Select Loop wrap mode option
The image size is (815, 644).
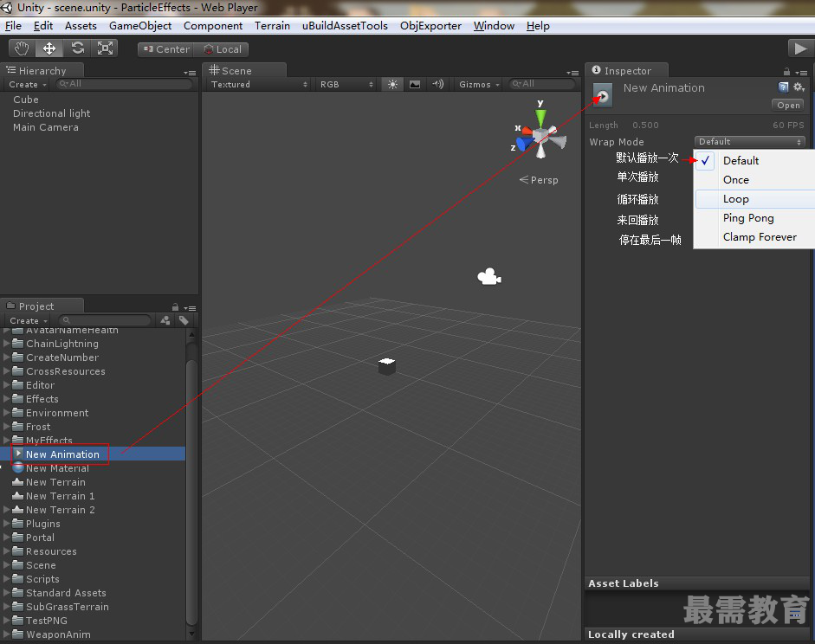pyautogui.click(x=754, y=199)
